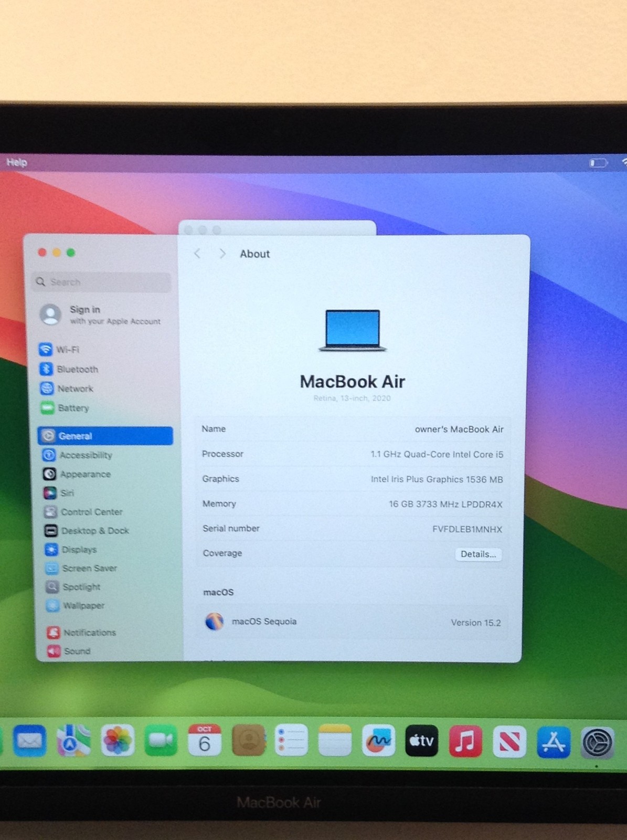Open Spotlight settings
Screen dimensions: 627x840
click(73, 587)
